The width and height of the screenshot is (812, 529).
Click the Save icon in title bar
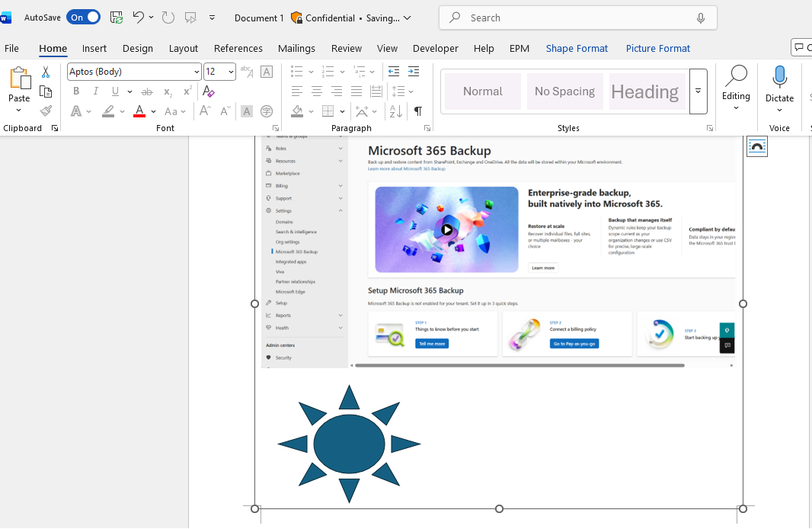click(x=117, y=18)
